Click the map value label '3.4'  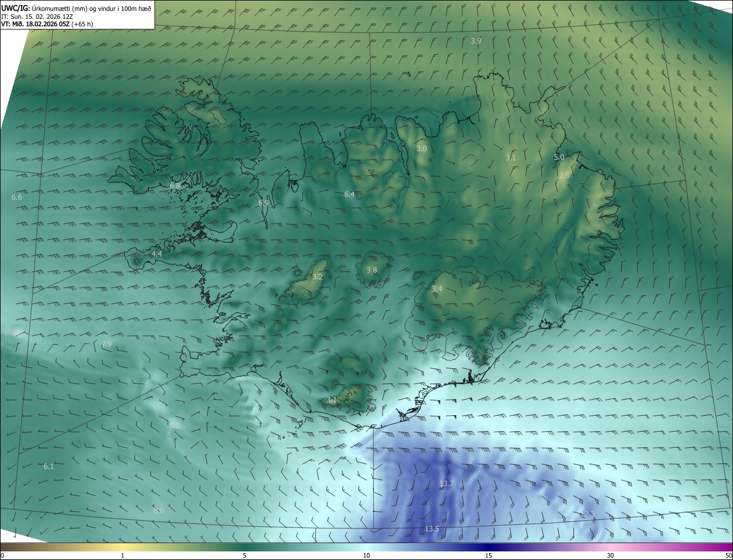[437, 289]
